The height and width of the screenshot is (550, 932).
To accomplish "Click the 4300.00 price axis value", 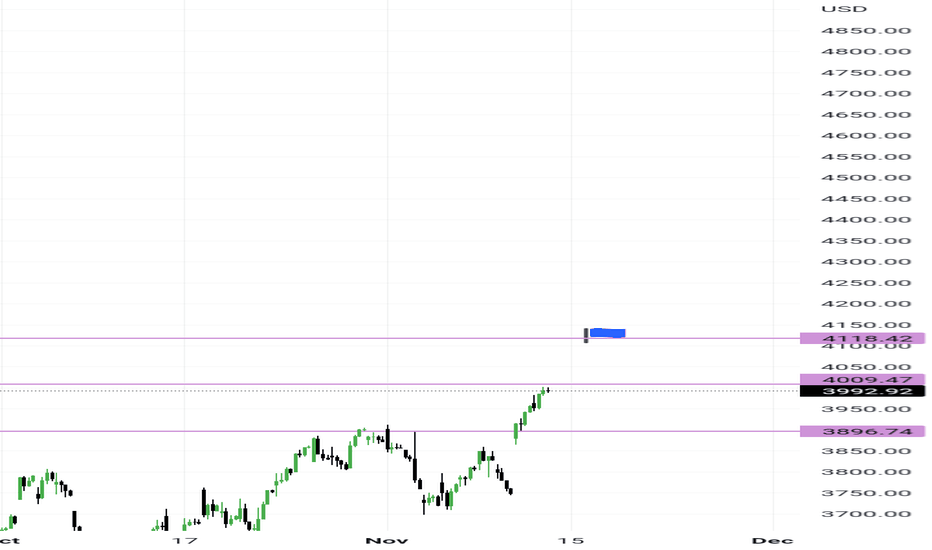I will point(866,262).
